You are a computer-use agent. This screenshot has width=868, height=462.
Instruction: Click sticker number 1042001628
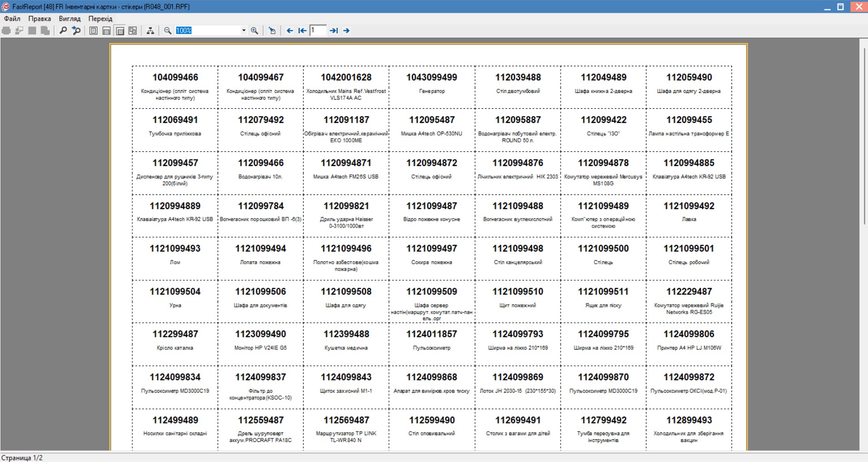pyautogui.click(x=346, y=78)
